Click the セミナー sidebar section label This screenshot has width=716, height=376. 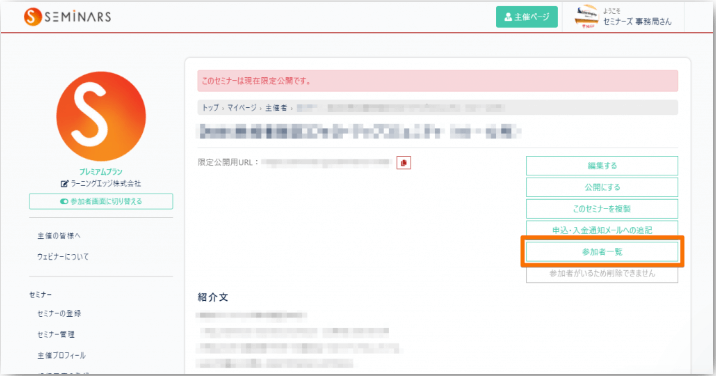click(x=41, y=295)
